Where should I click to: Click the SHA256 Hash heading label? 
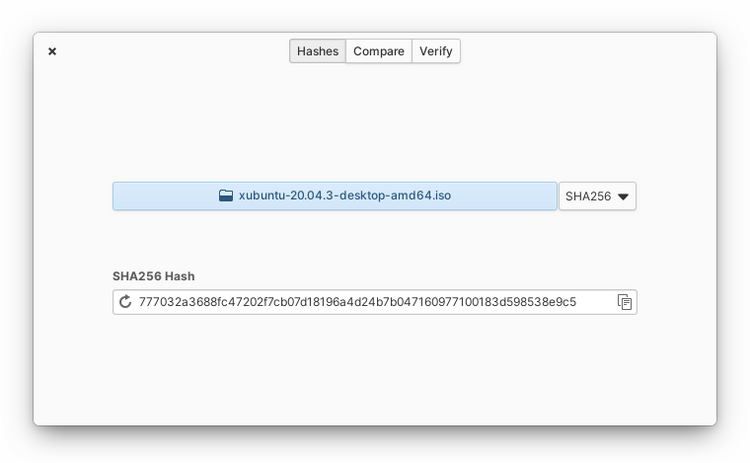point(154,276)
